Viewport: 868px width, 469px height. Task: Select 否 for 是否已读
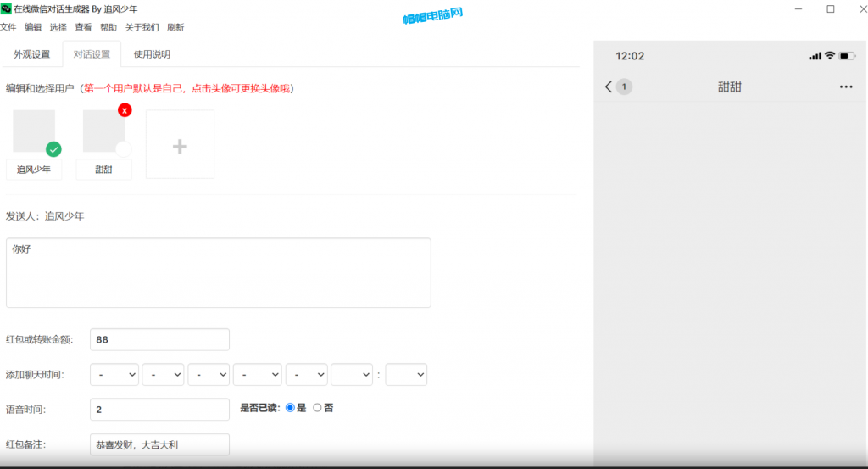[x=317, y=408]
